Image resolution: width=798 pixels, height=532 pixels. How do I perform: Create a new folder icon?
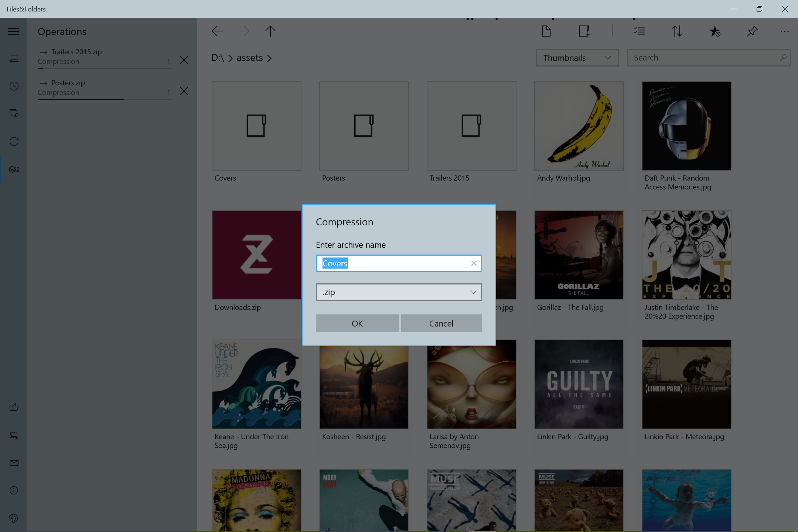pyautogui.click(x=584, y=31)
